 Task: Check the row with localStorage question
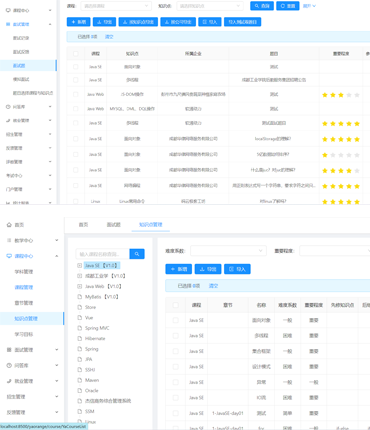[x=76, y=139]
